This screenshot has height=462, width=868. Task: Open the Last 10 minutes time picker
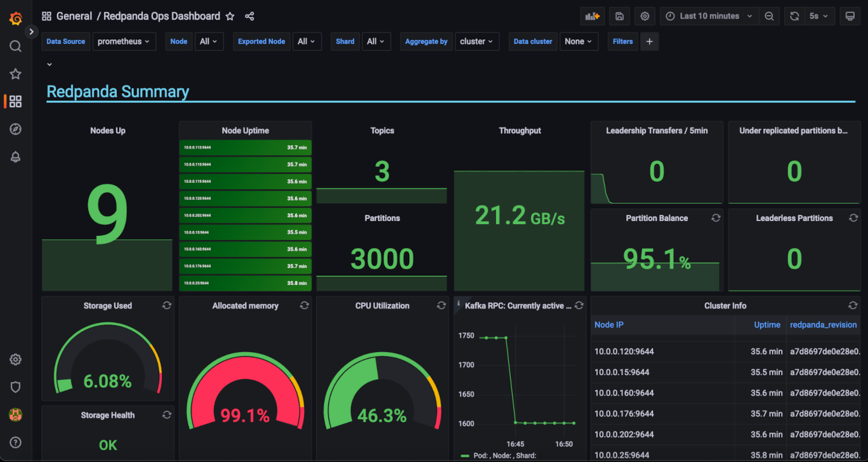coord(709,16)
